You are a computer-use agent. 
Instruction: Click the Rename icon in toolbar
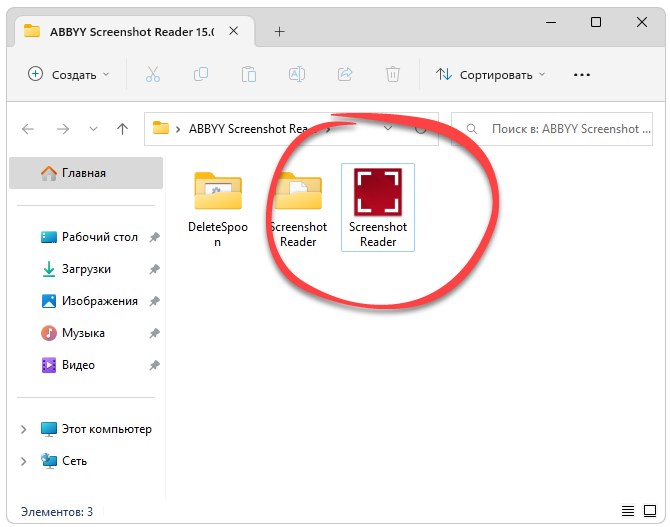[297, 74]
